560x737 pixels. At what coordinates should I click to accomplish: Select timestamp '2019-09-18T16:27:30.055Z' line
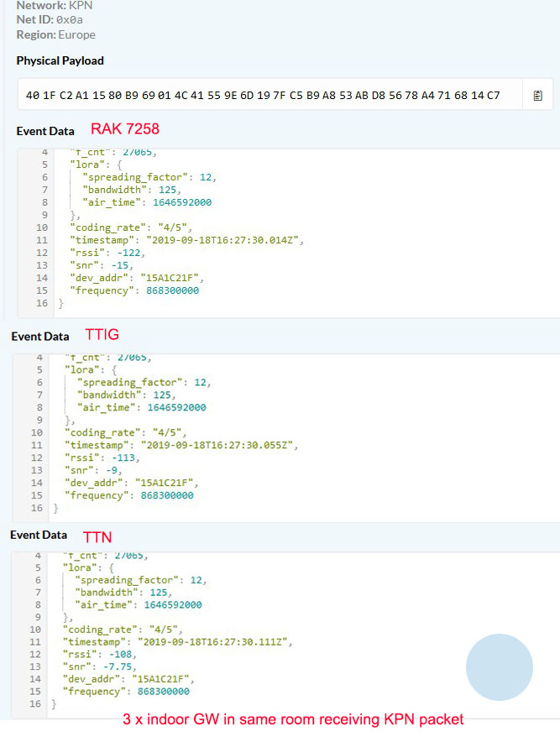coord(181,445)
